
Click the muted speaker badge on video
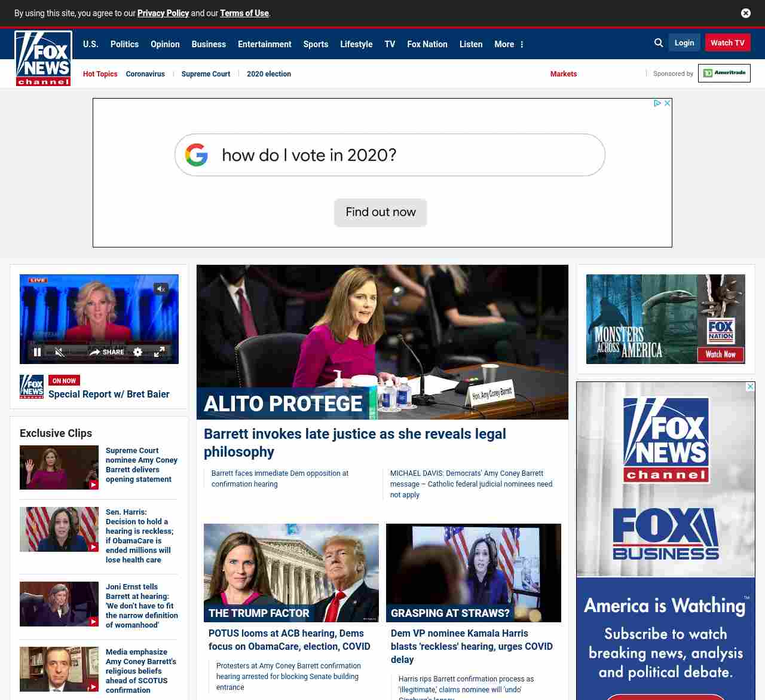coord(161,289)
